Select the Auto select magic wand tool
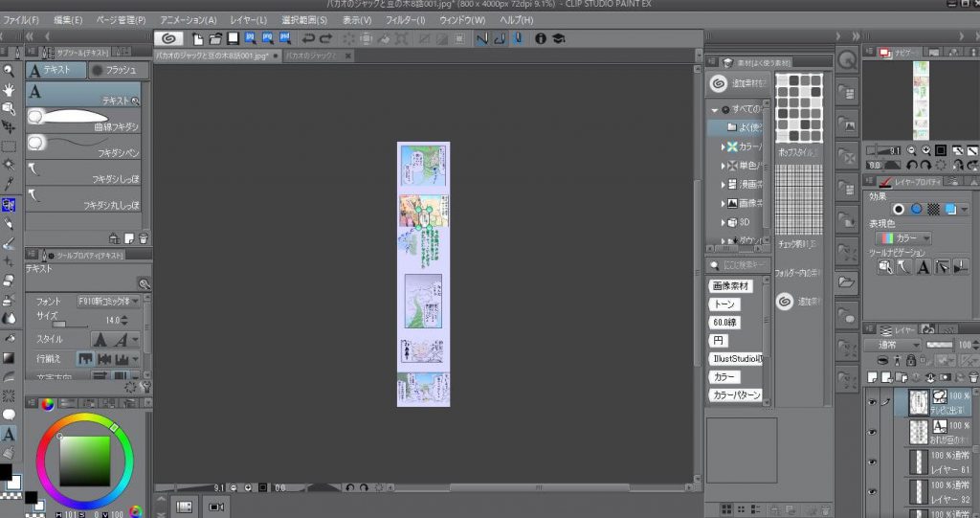This screenshot has width=980, height=518. point(9,165)
